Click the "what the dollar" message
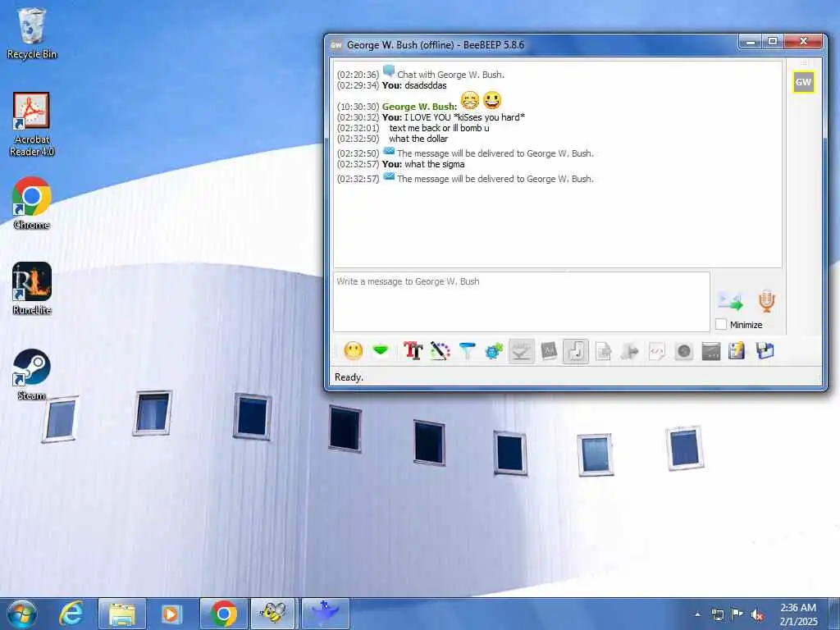This screenshot has width=840, height=630. click(418, 139)
